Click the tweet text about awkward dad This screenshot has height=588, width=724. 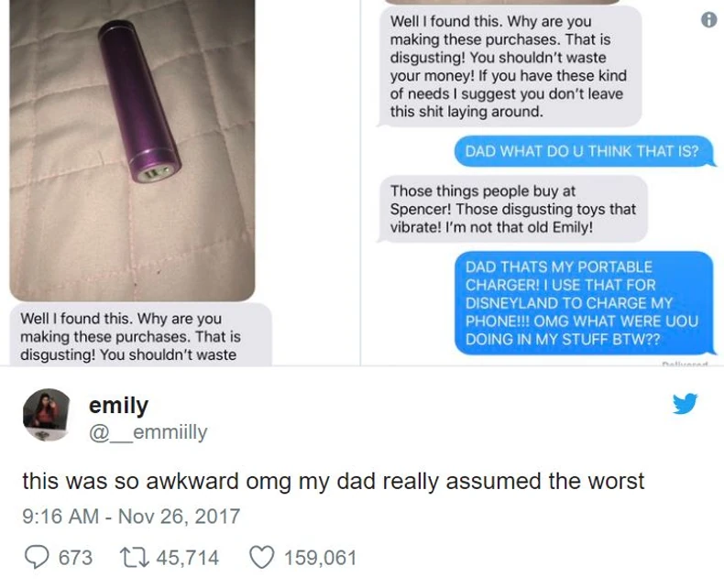click(x=333, y=481)
